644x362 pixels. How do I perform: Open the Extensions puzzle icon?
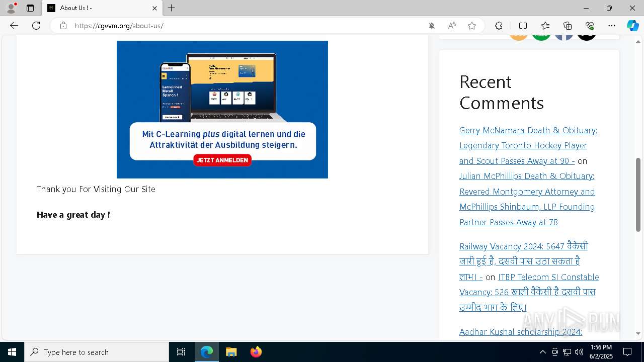click(x=499, y=26)
